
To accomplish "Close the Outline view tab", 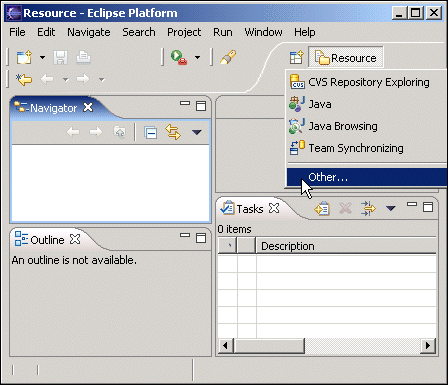I will click(75, 239).
